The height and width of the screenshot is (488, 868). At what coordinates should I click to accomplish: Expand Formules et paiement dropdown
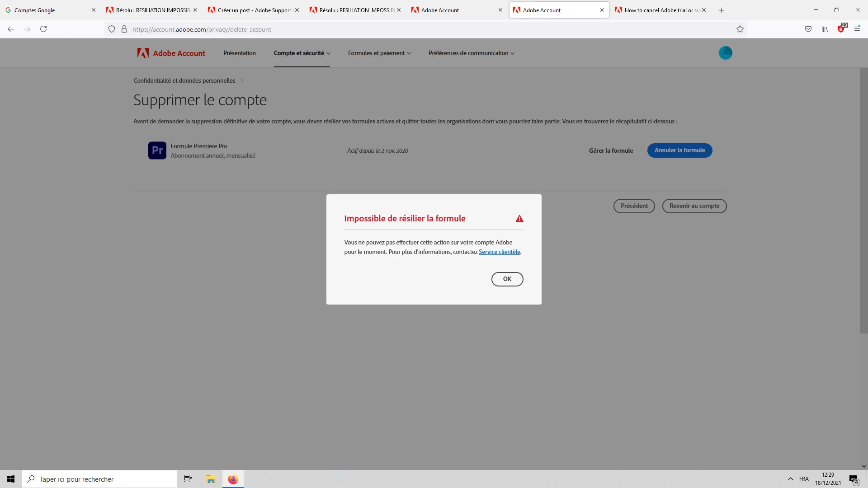(x=379, y=53)
